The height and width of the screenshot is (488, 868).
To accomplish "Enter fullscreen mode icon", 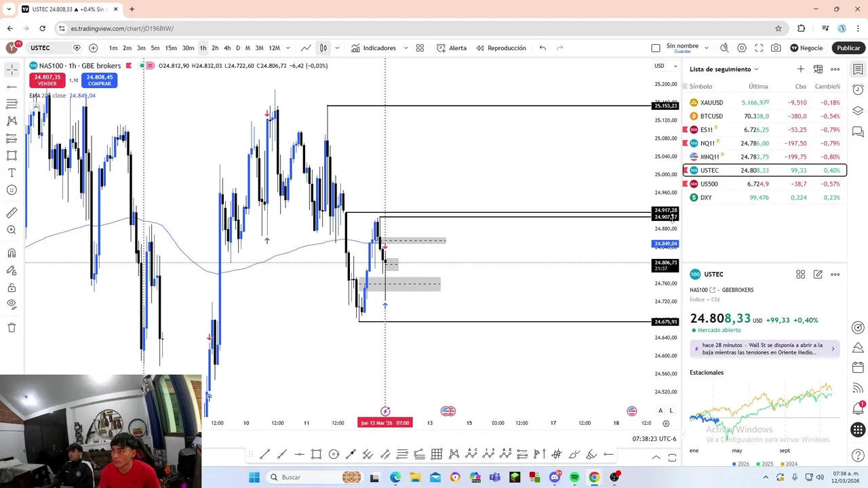I will [759, 48].
